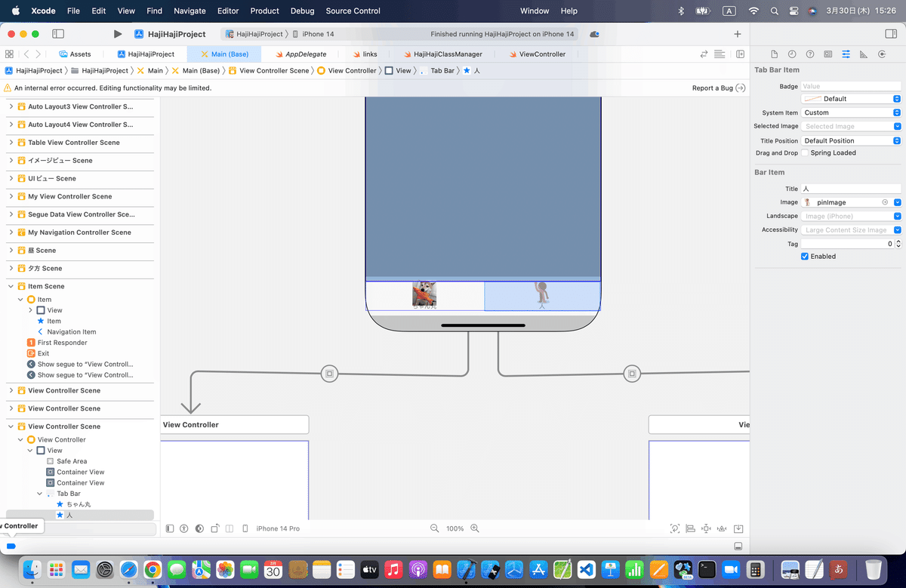Add an editor on the right

click(x=740, y=54)
